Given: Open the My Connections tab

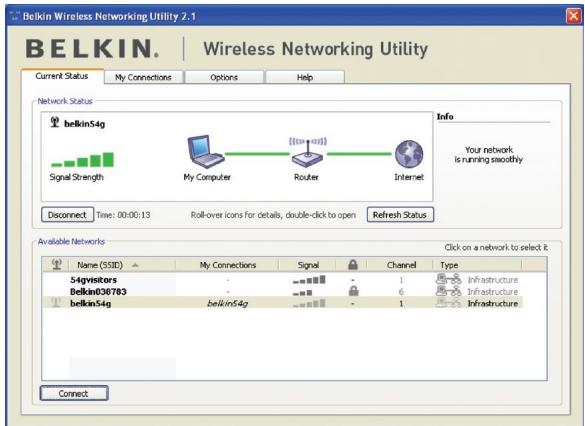Looking at the screenshot, I should click(143, 77).
